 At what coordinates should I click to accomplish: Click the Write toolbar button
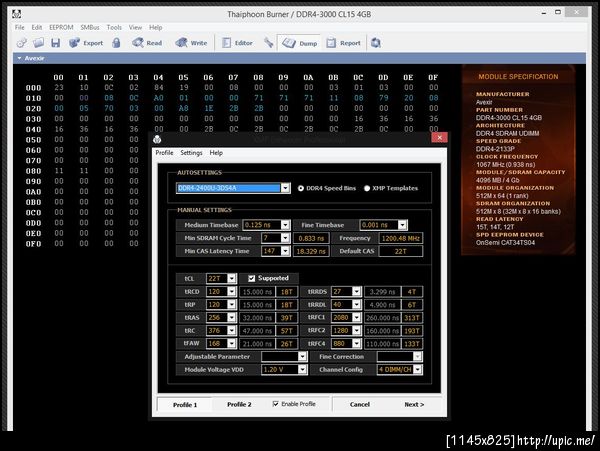[191, 43]
